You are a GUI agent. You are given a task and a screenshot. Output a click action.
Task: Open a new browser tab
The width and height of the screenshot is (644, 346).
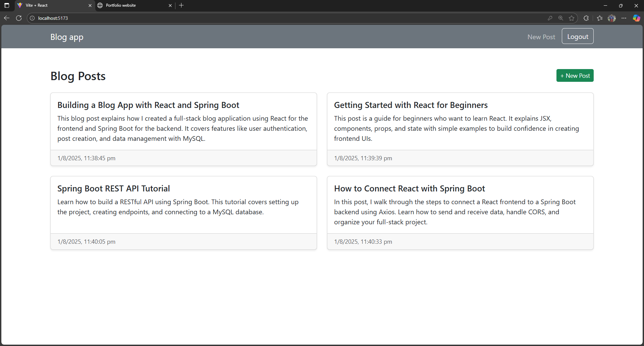181,5
